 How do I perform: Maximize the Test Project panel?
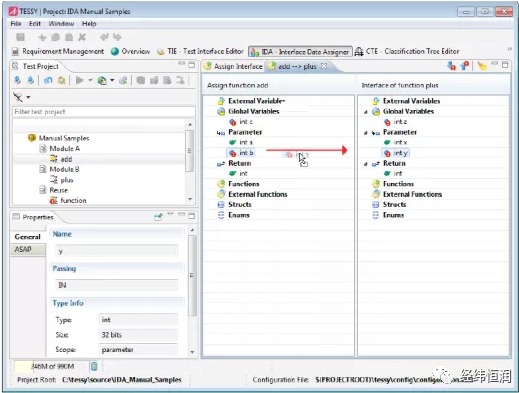[192, 65]
